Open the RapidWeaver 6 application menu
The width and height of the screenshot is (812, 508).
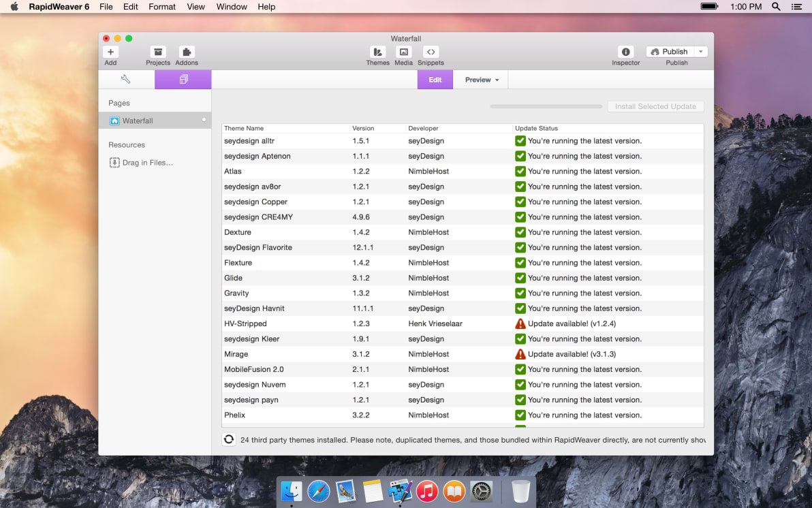59,7
